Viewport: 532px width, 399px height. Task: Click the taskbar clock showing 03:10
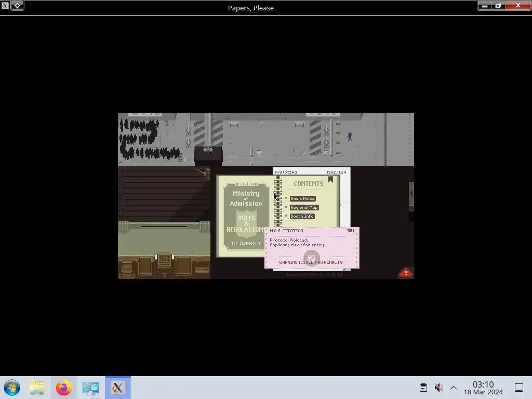[483, 388]
